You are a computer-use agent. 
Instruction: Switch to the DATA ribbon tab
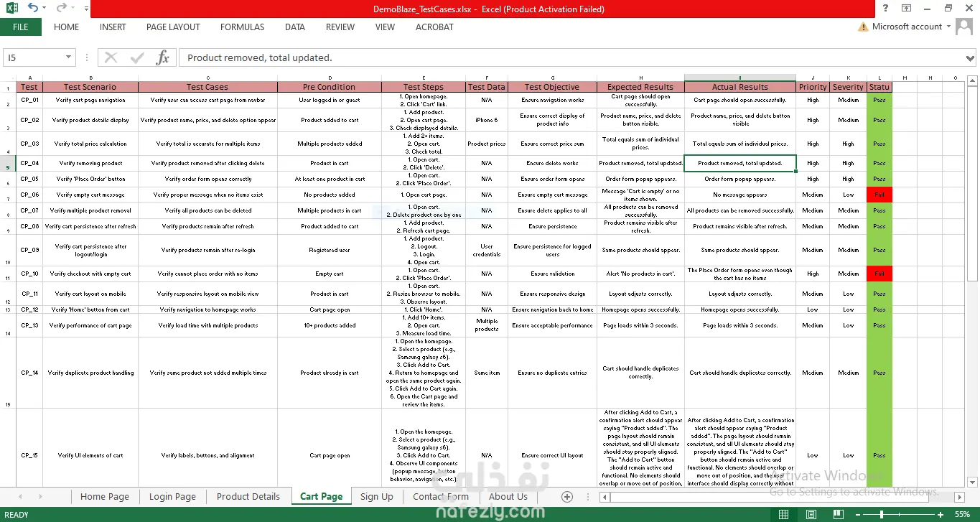[x=295, y=27]
